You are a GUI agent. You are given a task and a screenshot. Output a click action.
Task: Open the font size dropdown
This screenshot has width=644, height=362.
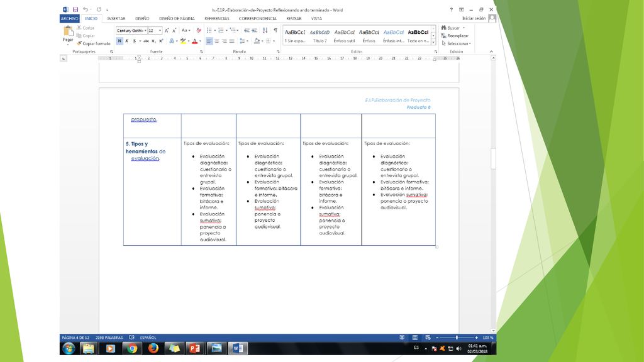point(160,30)
